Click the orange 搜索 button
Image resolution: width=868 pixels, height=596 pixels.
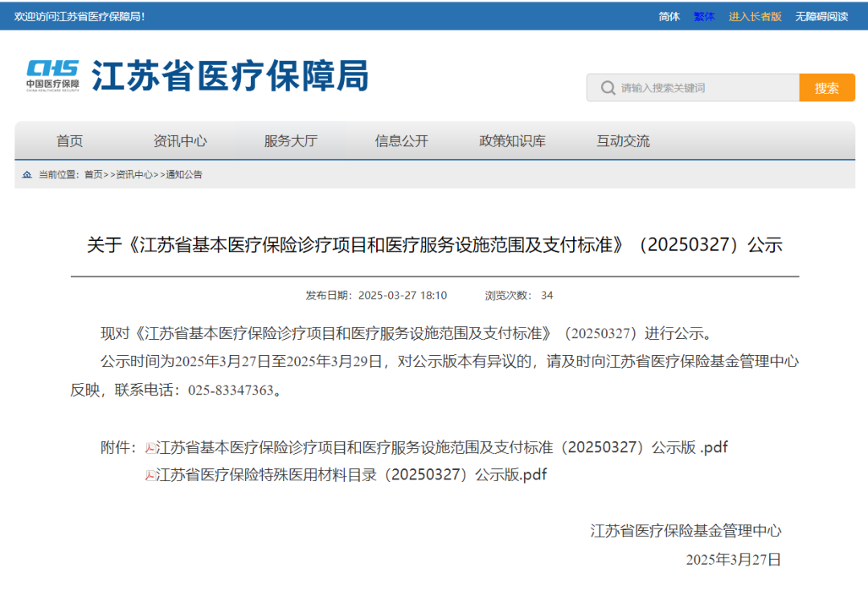point(827,88)
